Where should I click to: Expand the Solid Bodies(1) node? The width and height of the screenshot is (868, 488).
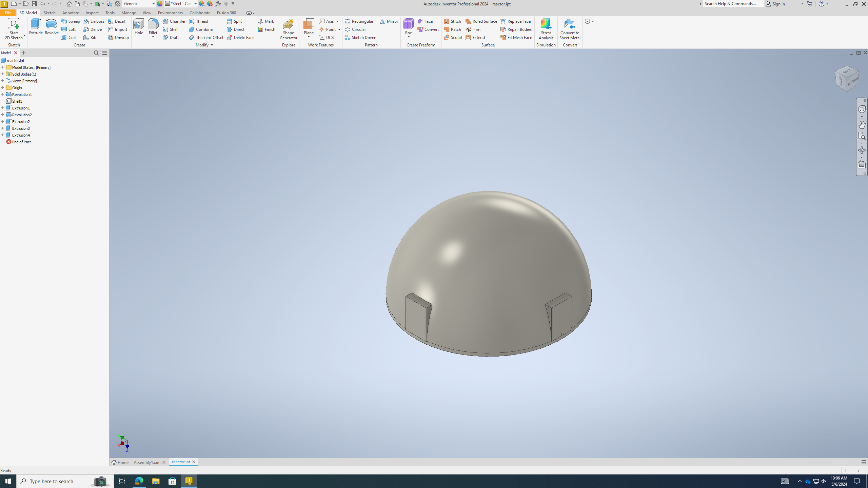3,74
